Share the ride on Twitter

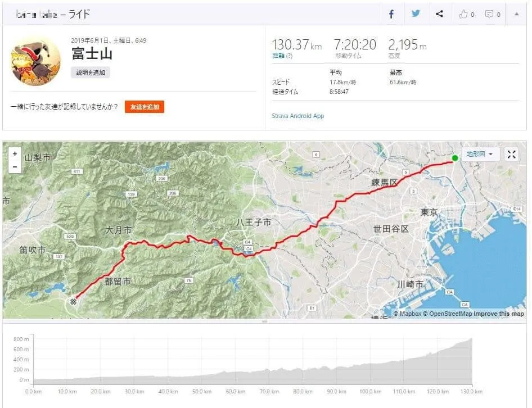[x=416, y=14]
